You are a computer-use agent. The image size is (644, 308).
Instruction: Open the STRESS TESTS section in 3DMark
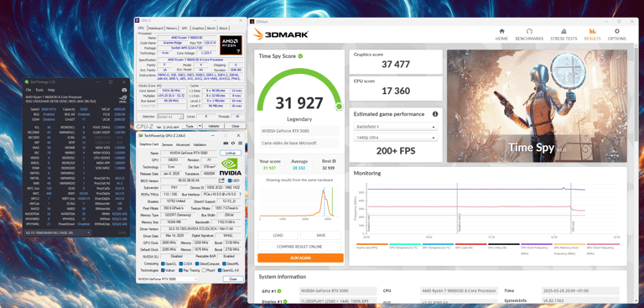click(563, 34)
